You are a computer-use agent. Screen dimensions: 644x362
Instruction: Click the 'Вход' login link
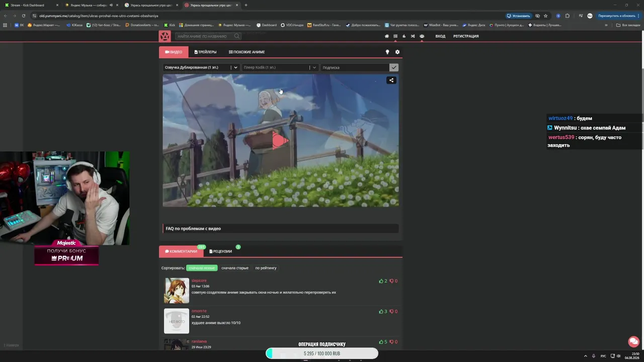(440, 36)
